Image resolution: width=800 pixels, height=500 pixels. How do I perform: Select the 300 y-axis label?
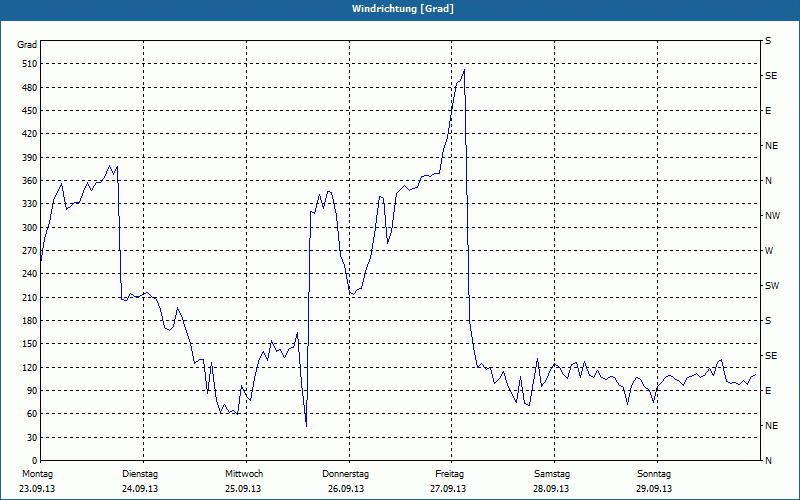click(x=30, y=228)
